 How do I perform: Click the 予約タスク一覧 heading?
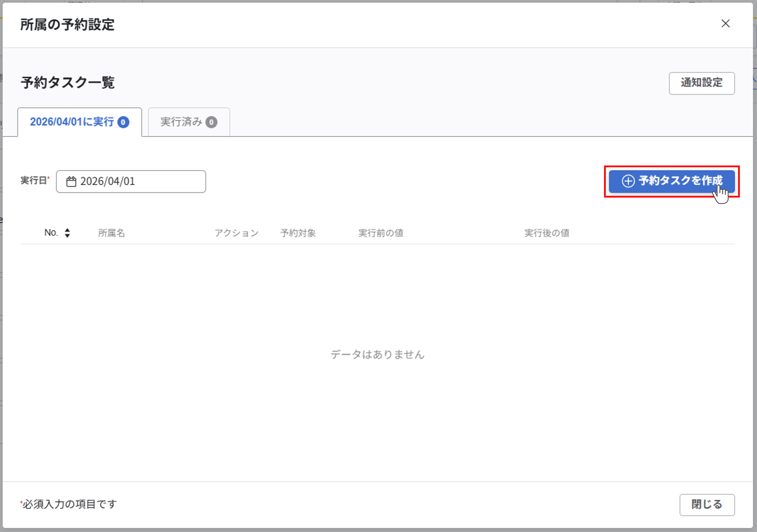coord(68,83)
